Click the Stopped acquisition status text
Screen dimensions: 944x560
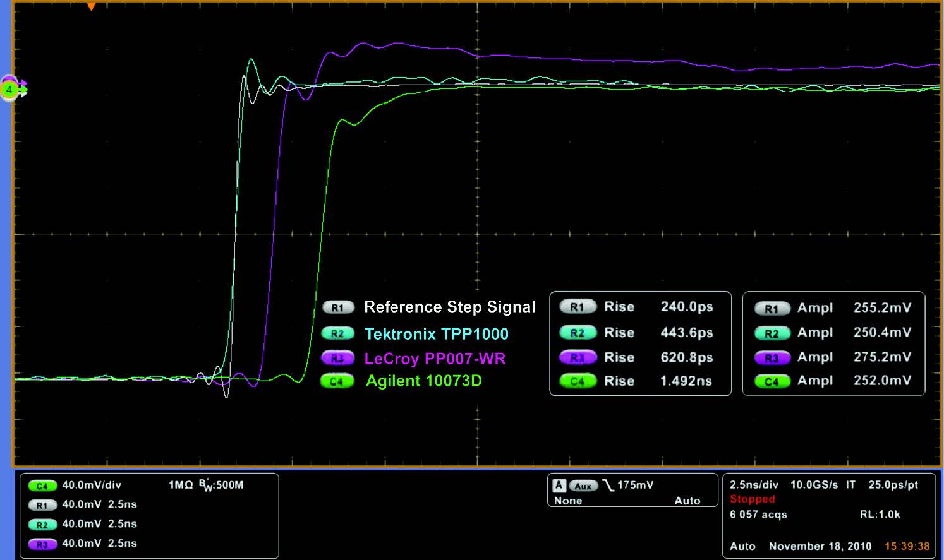[x=753, y=499]
